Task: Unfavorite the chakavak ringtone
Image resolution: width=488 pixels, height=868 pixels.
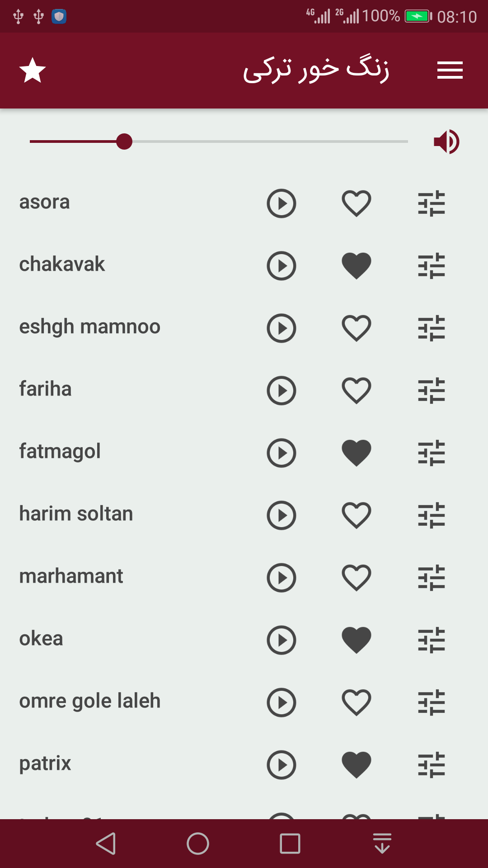Action: pyautogui.click(x=357, y=266)
